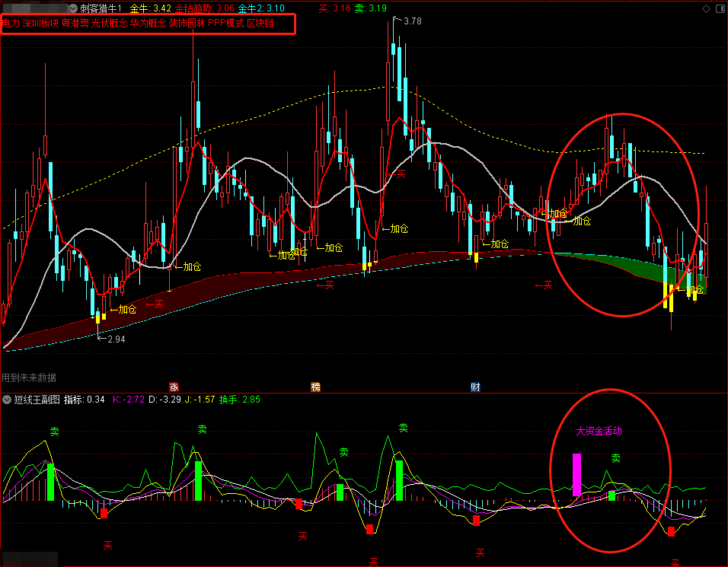Open the 短线王副图 indicator dropdown arrow
Viewport: 728px width, 567px height.
[7, 400]
